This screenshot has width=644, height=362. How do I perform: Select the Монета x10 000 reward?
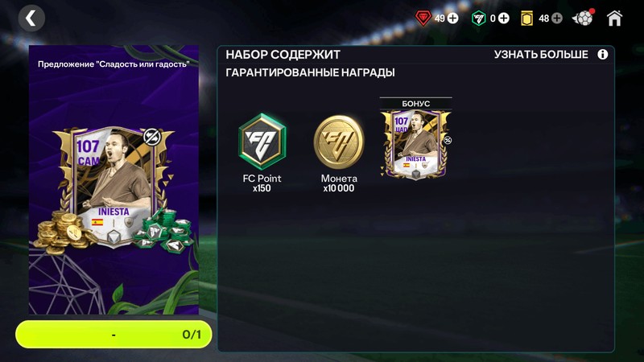[x=339, y=153]
